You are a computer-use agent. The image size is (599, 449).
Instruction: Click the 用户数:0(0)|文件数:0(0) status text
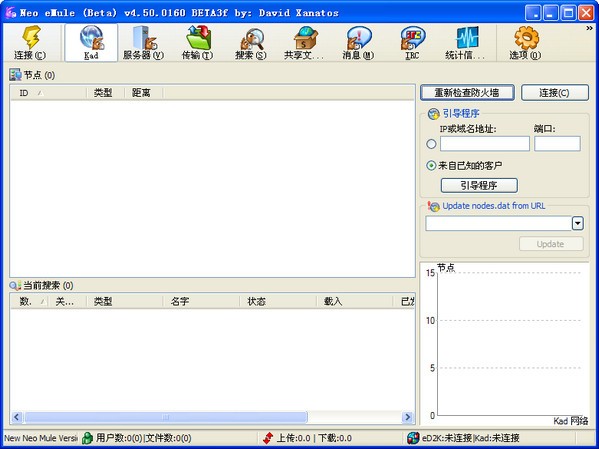(x=144, y=438)
